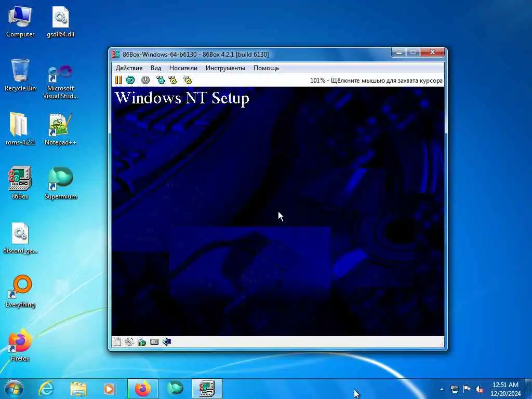Click the CD-ROM status bar icon
The width and height of the screenshot is (532, 399).
[129, 342]
